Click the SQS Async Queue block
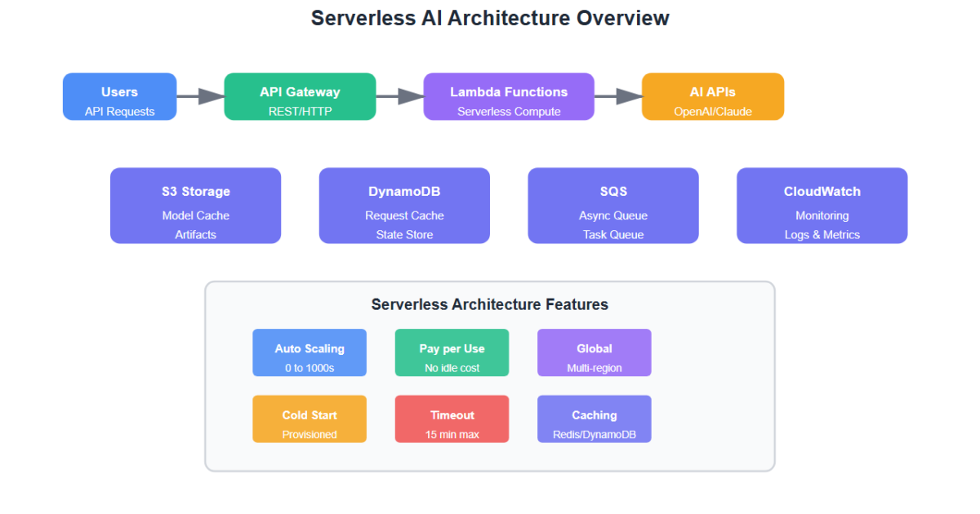Image resolution: width=980 pixels, height=514 pixels. tap(613, 206)
